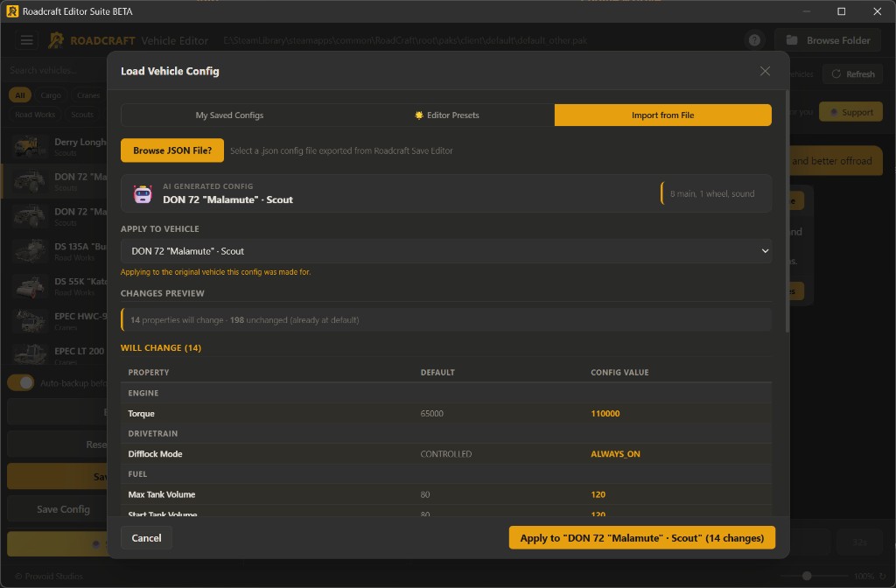Click the DS 55K vehicle list item
The height and width of the screenshot is (588, 896).
pyautogui.click(x=56, y=286)
